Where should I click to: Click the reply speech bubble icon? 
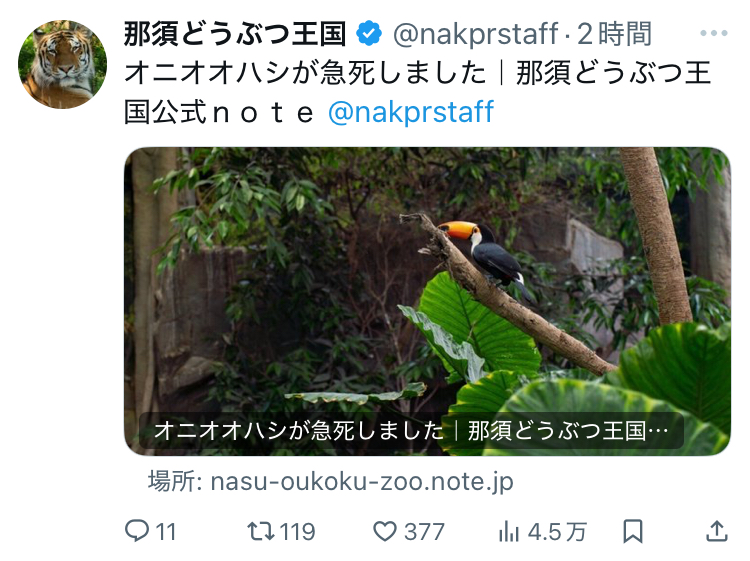tap(137, 531)
